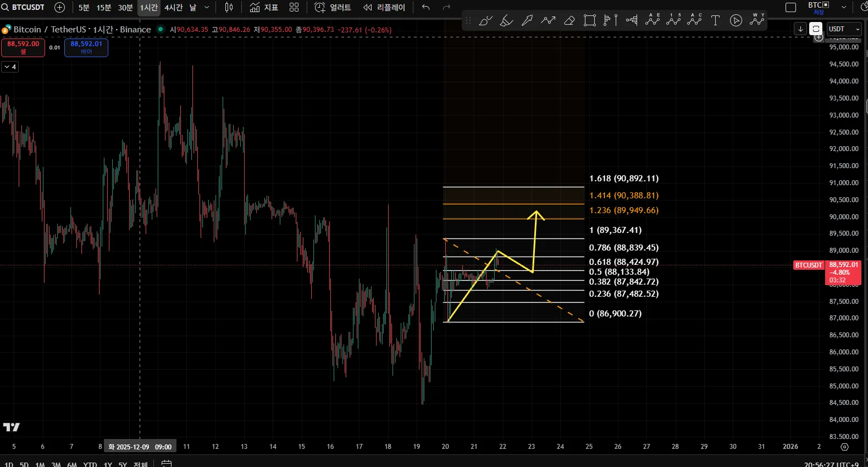Open the layout grid icon
Viewport: 868px width, 467px height.
click(x=294, y=7)
